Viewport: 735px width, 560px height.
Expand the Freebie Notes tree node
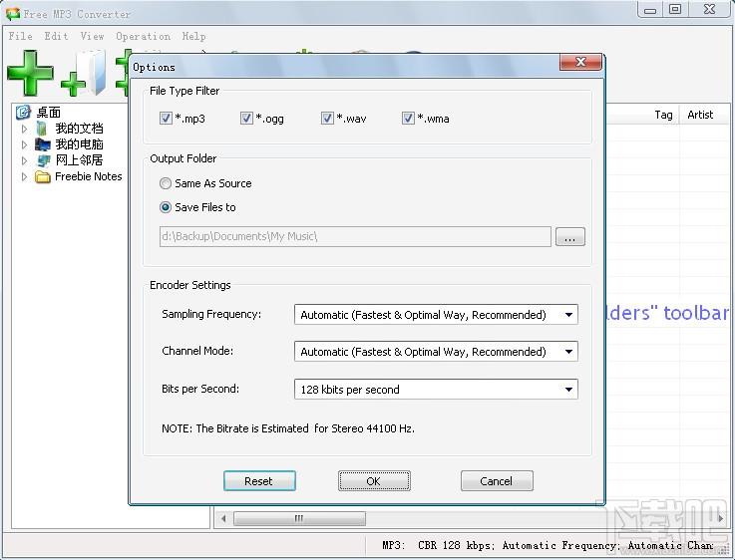point(24,176)
